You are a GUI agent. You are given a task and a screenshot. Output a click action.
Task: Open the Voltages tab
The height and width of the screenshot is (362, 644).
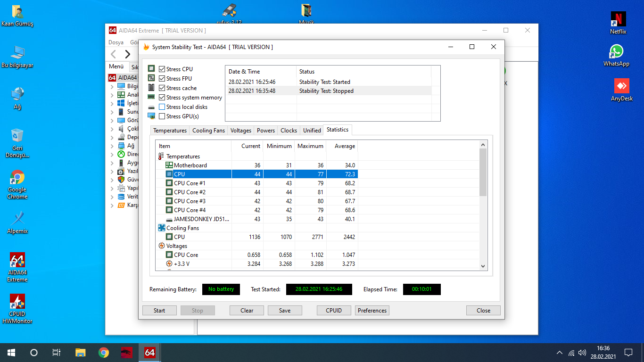[241, 131]
